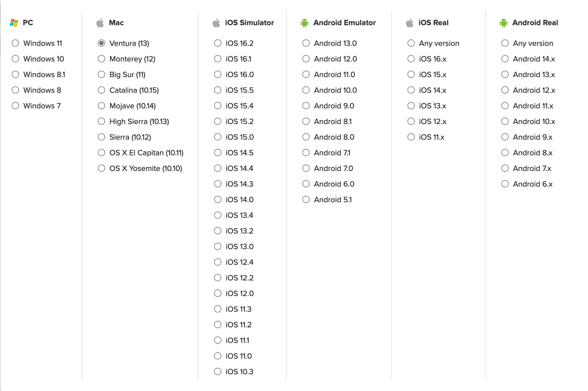
Task: Choose Android 6.x under Android Real
Action: click(x=505, y=184)
